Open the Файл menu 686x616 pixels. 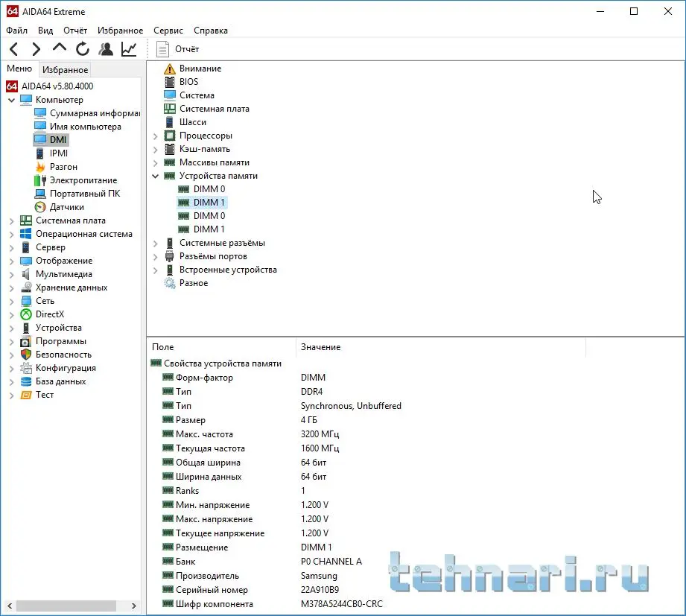[x=16, y=31]
